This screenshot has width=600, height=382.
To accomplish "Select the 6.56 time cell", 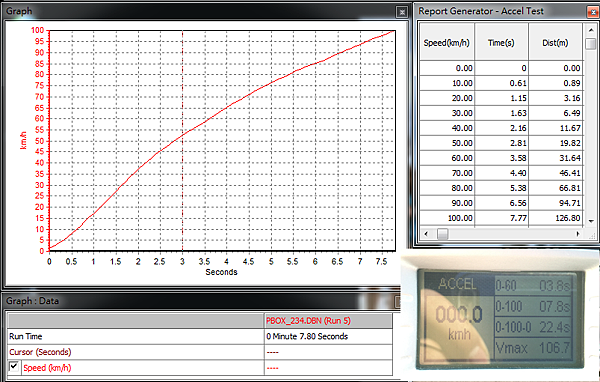I will tap(501, 203).
